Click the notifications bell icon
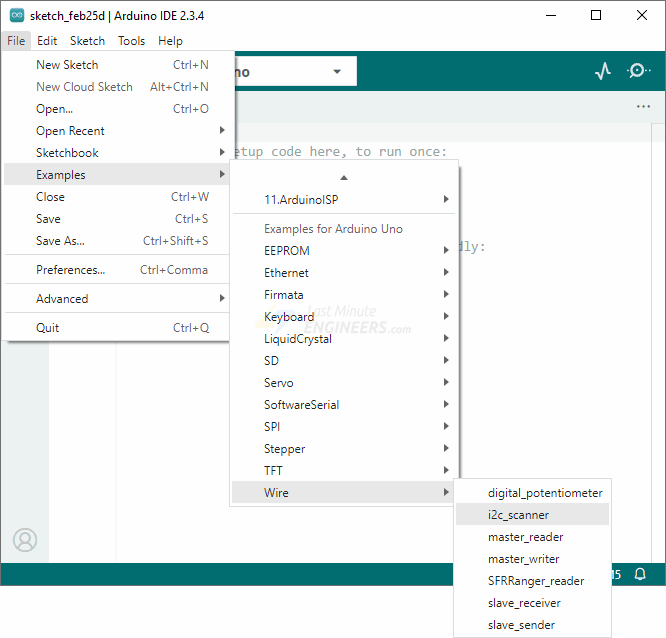The width and height of the screenshot is (666, 638). (x=640, y=575)
